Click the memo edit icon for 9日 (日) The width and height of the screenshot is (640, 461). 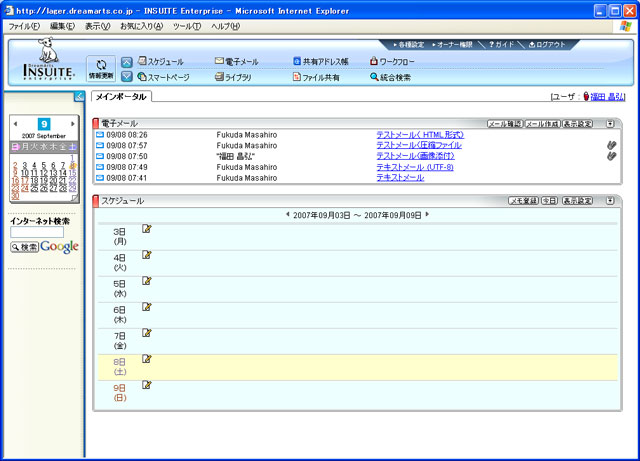coord(147,385)
